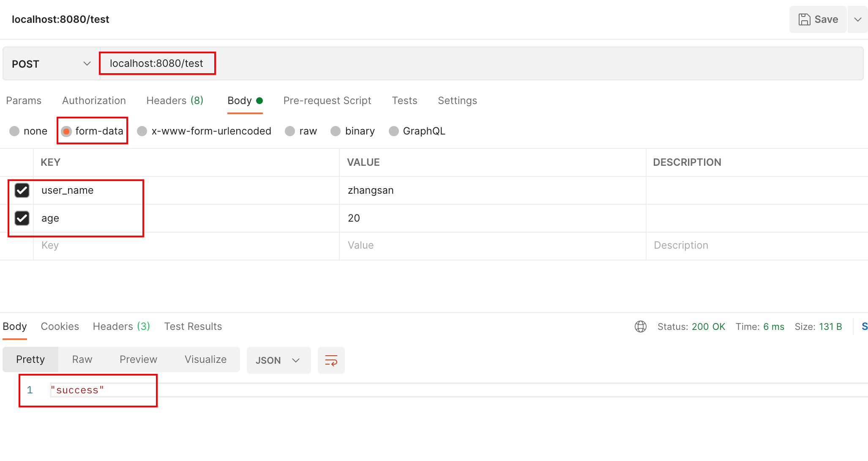Open the Headers (8) request tab
Viewport: 868px width, 461px height.
click(x=175, y=101)
